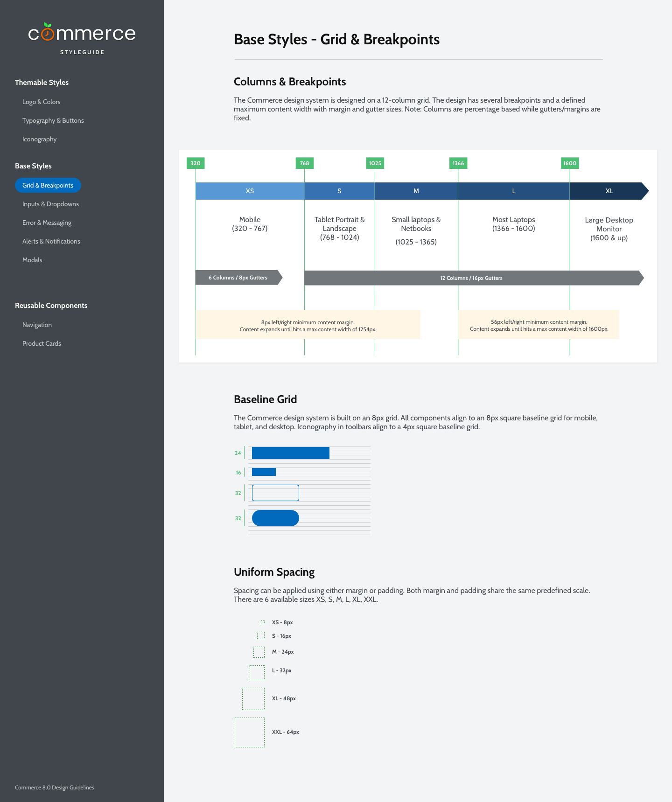This screenshot has height=802, width=672.
Task: Open Navigation components page
Action: coord(37,325)
